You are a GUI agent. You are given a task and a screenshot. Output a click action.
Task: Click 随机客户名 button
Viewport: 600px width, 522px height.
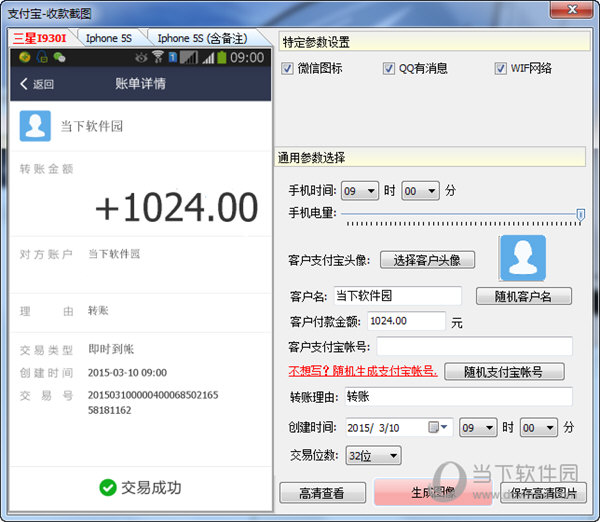point(523,296)
